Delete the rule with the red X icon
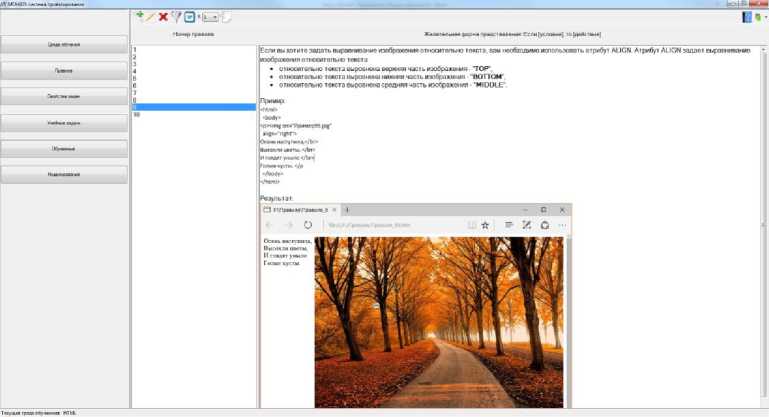This screenshot has width=769, height=417. [163, 17]
